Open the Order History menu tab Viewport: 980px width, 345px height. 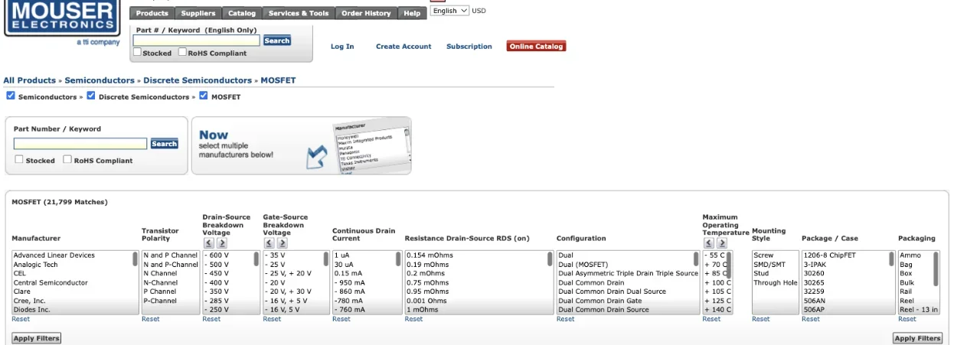[x=366, y=13]
